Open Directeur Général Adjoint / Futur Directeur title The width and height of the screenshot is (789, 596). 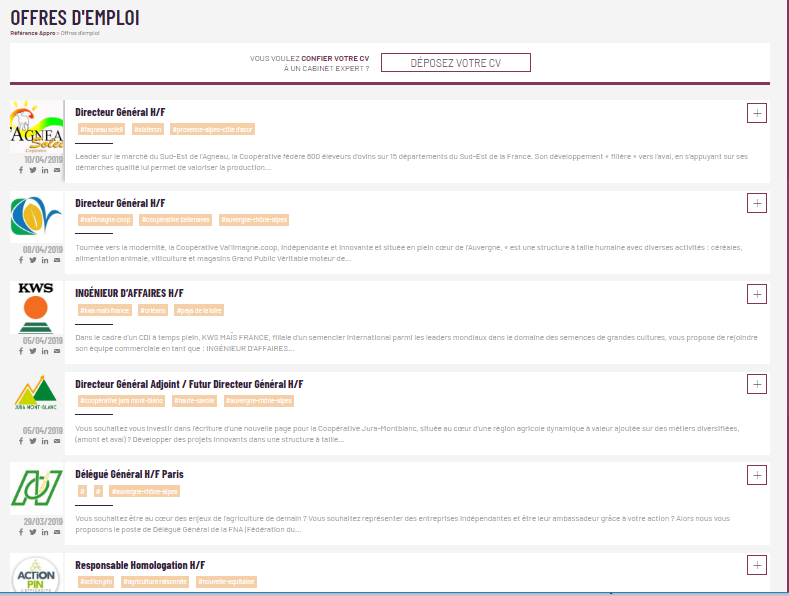click(x=189, y=384)
